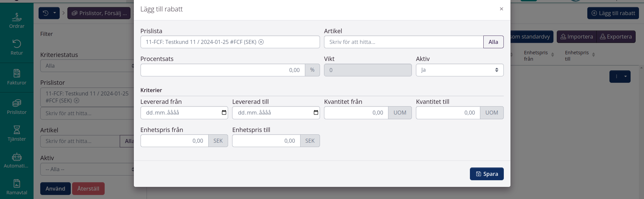Click the Procentsats input field
This screenshot has height=199, width=644.
tap(223, 70)
